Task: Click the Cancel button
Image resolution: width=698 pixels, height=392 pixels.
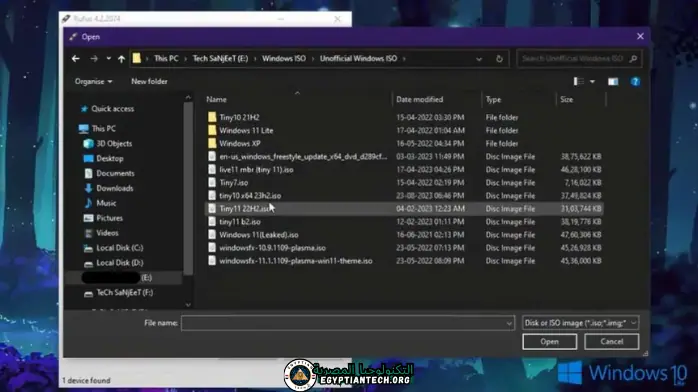Action: (x=612, y=342)
